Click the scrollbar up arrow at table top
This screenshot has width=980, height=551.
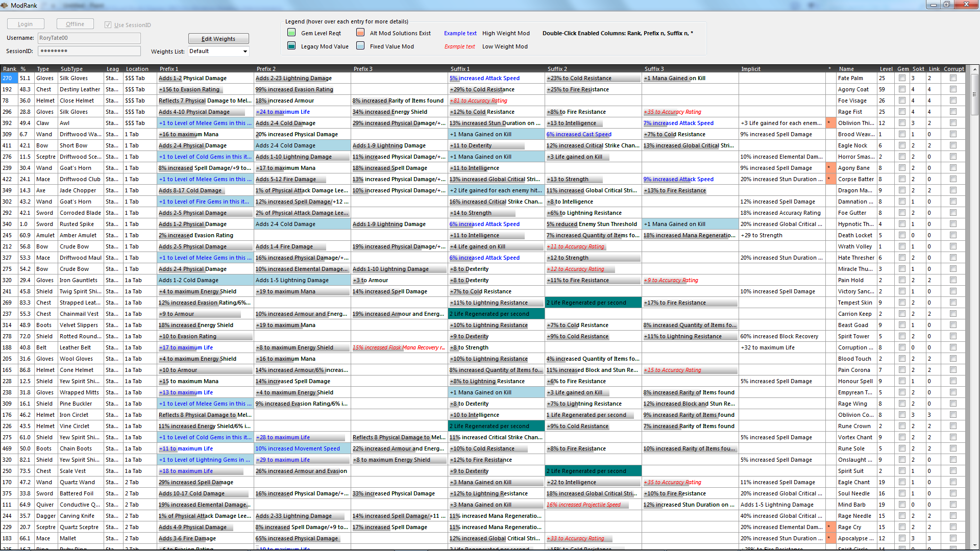974,69
